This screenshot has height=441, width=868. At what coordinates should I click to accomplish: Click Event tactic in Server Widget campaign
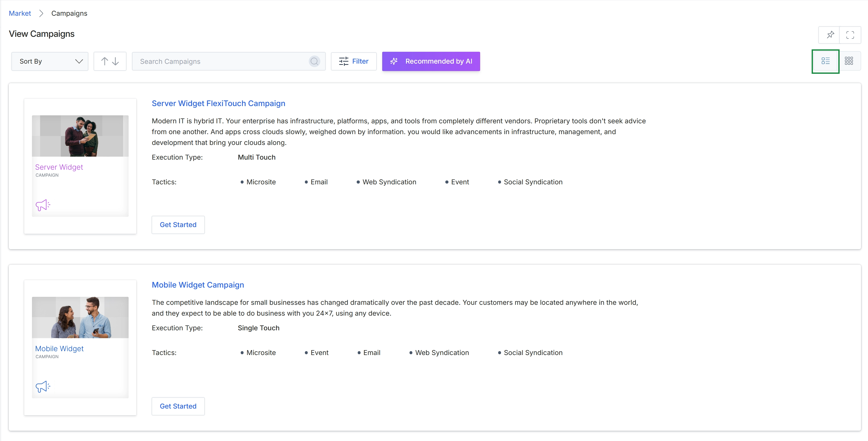pos(460,182)
